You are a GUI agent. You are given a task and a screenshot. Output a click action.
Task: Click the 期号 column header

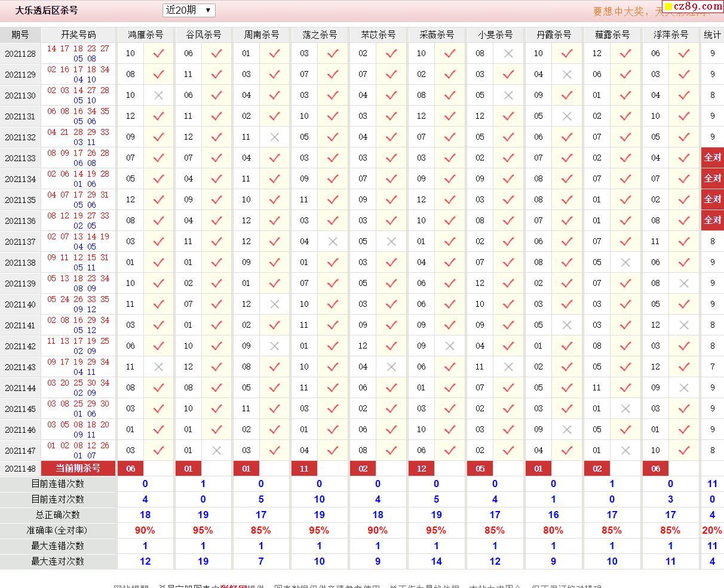pos(20,35)
